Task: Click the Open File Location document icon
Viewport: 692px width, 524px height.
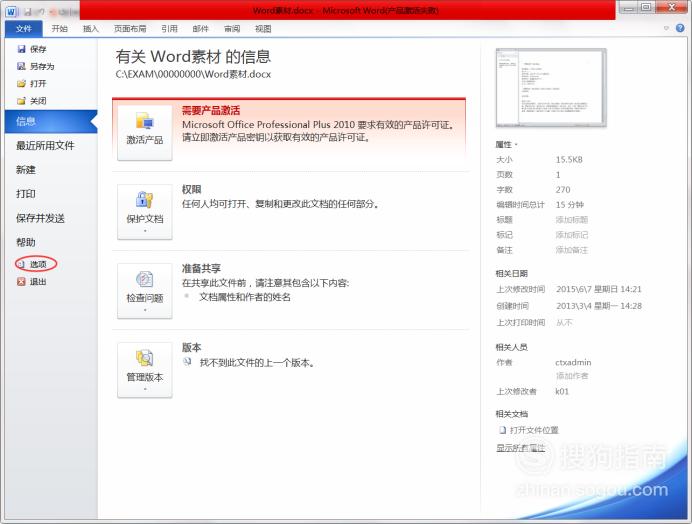Action: pyautogui.click(x=502, y=430)
